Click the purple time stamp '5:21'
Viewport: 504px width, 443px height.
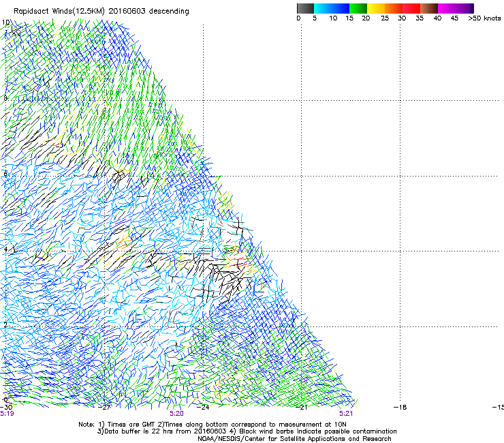pyautogui.click(x=346, y=414)
